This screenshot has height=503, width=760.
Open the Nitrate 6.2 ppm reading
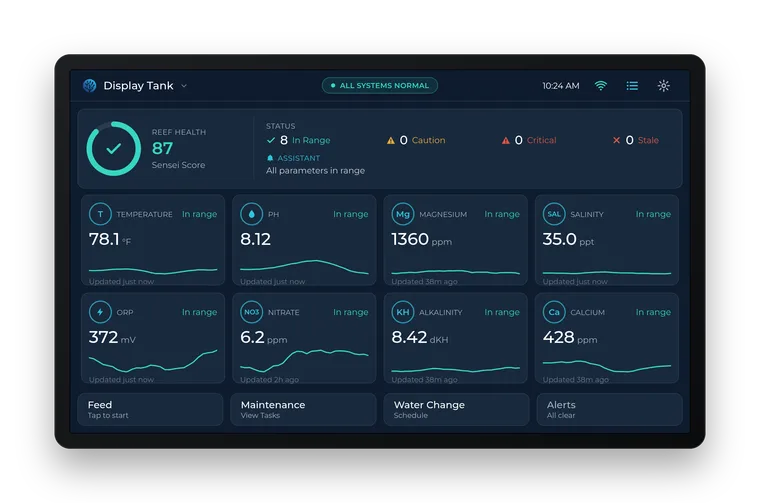pos(264,337)
